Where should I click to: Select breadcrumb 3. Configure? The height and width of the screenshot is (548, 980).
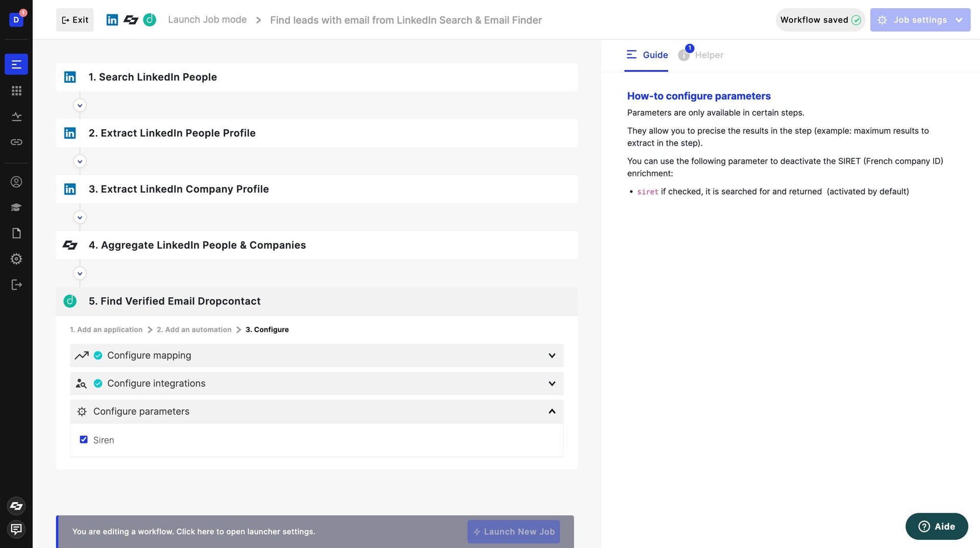267,330
